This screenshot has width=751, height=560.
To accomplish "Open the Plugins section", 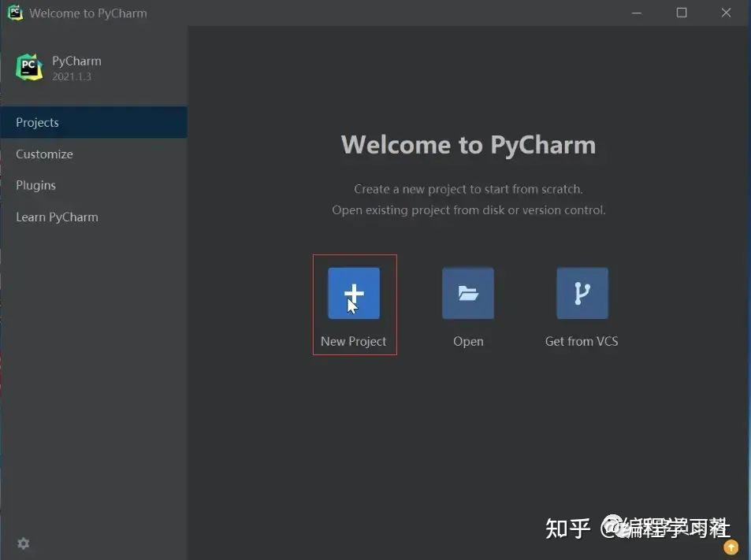I will (x=35, y=185).
